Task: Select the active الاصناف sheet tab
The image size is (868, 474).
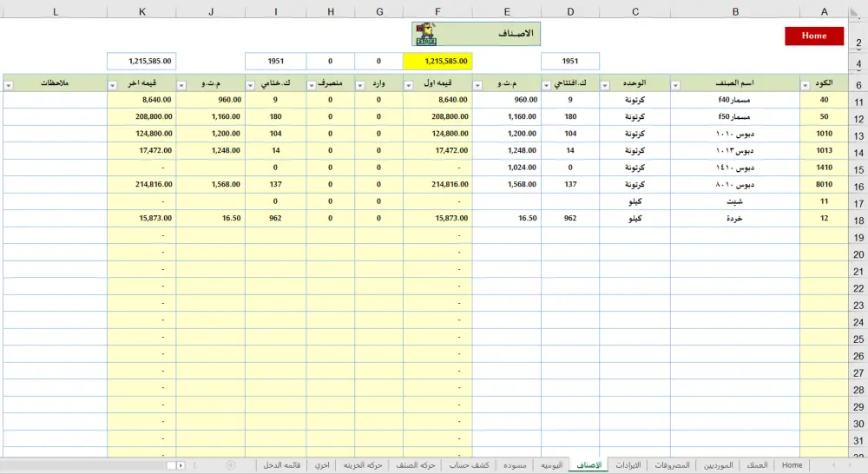Action: [589, 465]
